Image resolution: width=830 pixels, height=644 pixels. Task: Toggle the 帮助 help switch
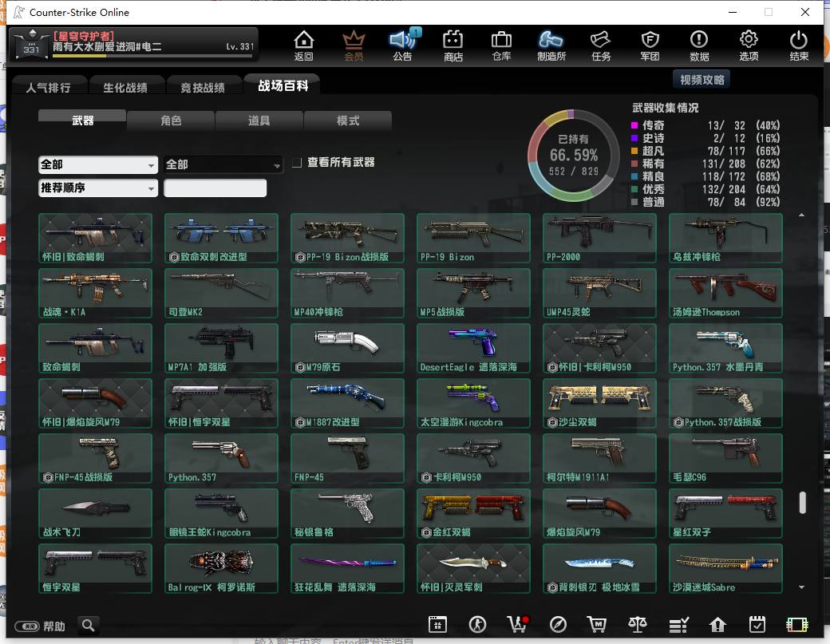[27, 626]
